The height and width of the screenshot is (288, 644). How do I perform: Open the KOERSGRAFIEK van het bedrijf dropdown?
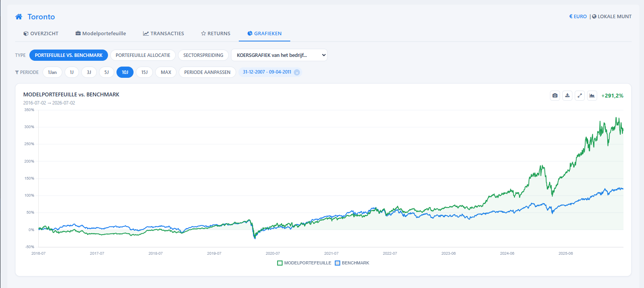click(279, 55)
